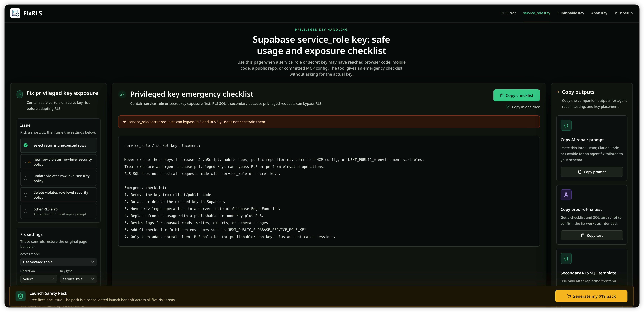
Task: Open the Key type service_role dropdown
Action: point(78,279)
